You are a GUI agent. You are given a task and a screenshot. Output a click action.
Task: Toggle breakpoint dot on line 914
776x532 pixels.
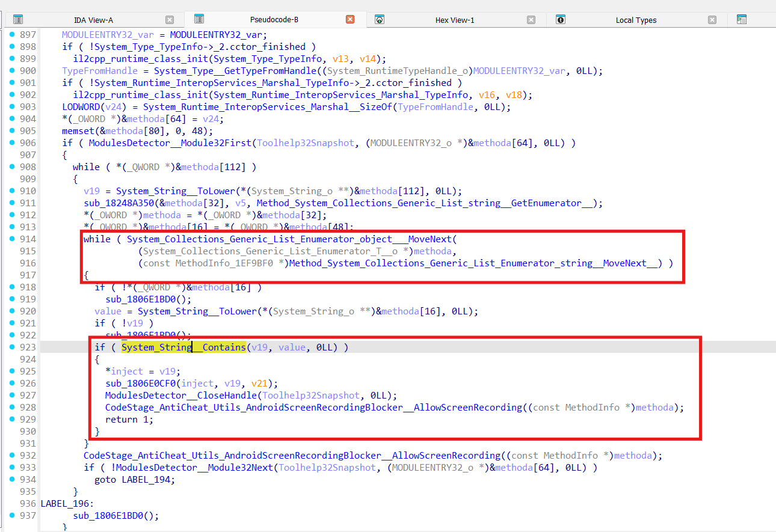pos(13,239)
